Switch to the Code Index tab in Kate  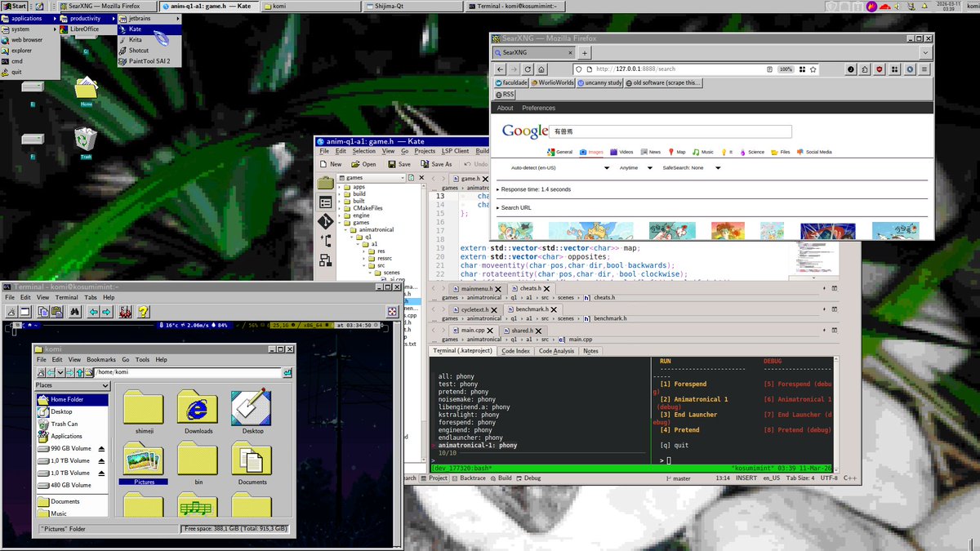click(515, 351)
